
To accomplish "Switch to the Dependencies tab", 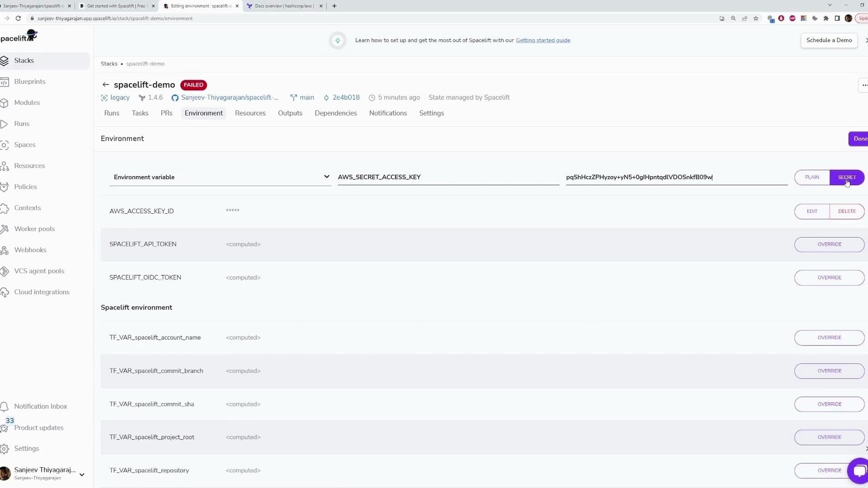I will pyautogui.click(x=336, y=113).
